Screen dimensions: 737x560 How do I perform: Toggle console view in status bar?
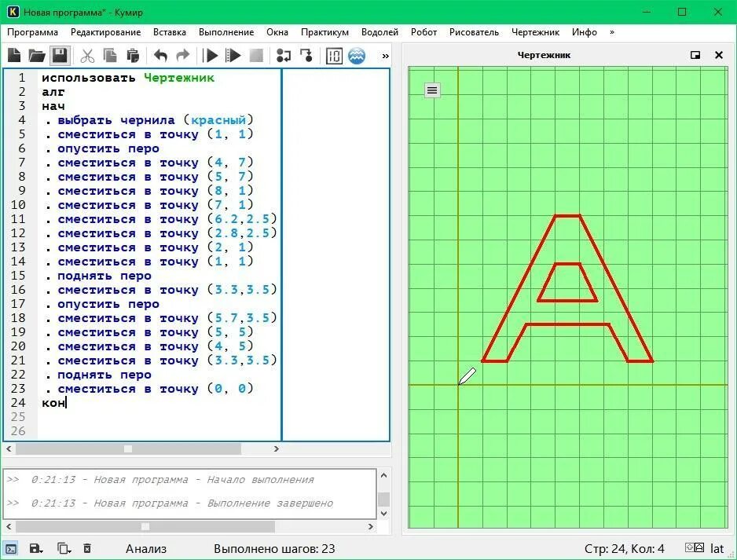11,548
